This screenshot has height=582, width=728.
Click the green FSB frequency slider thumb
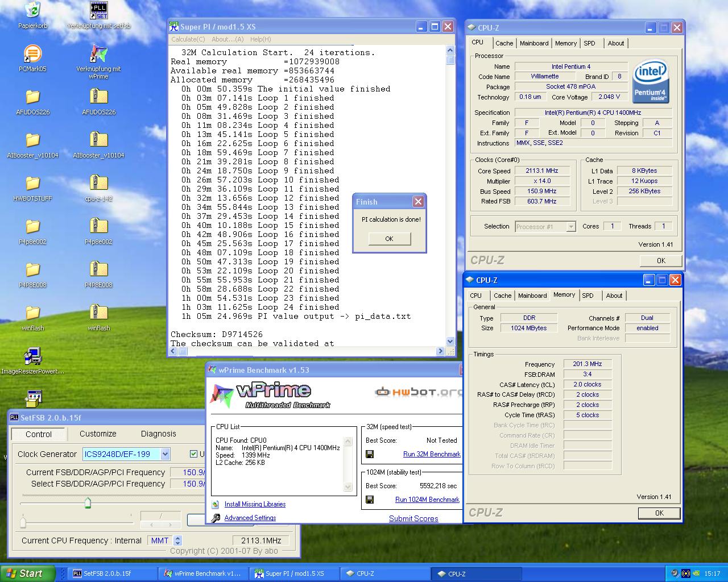88,502
